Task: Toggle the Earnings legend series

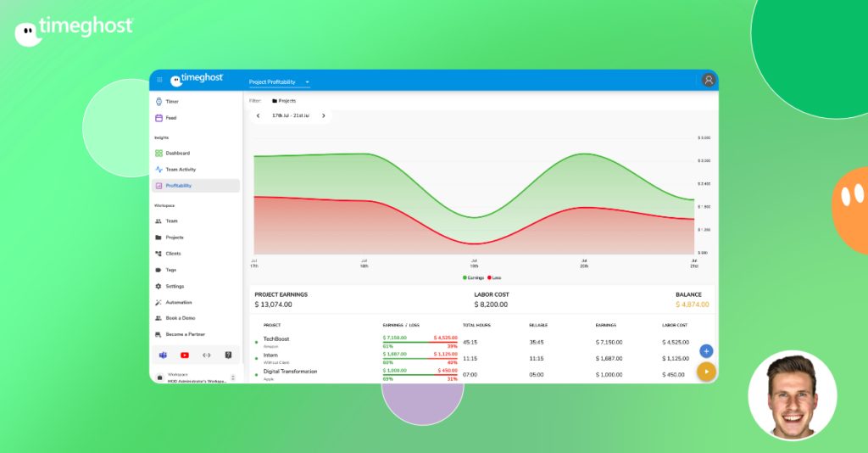Action: (x=473, y=277)
